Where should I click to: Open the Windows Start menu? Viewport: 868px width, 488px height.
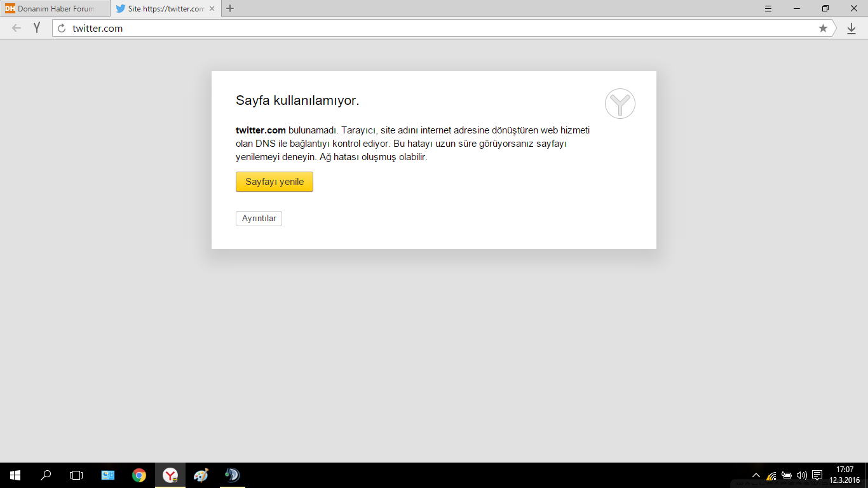point(15,475)
